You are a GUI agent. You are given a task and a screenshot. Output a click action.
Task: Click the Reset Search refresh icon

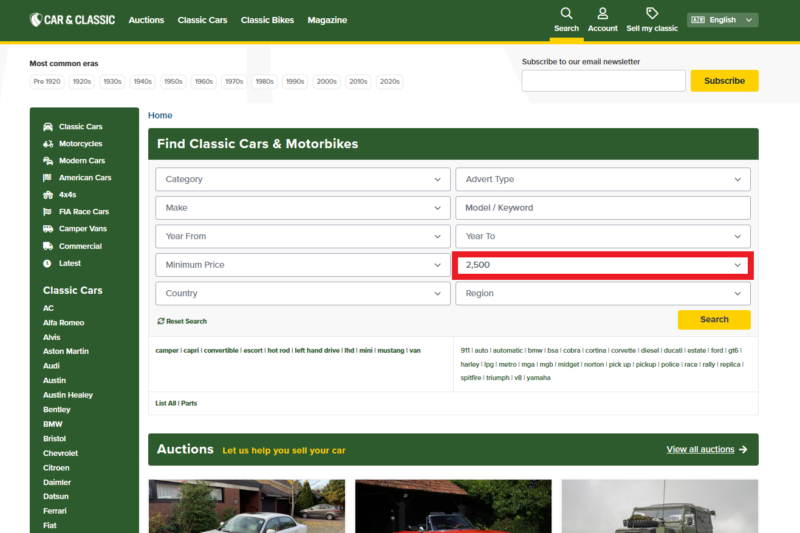(161, 321)
